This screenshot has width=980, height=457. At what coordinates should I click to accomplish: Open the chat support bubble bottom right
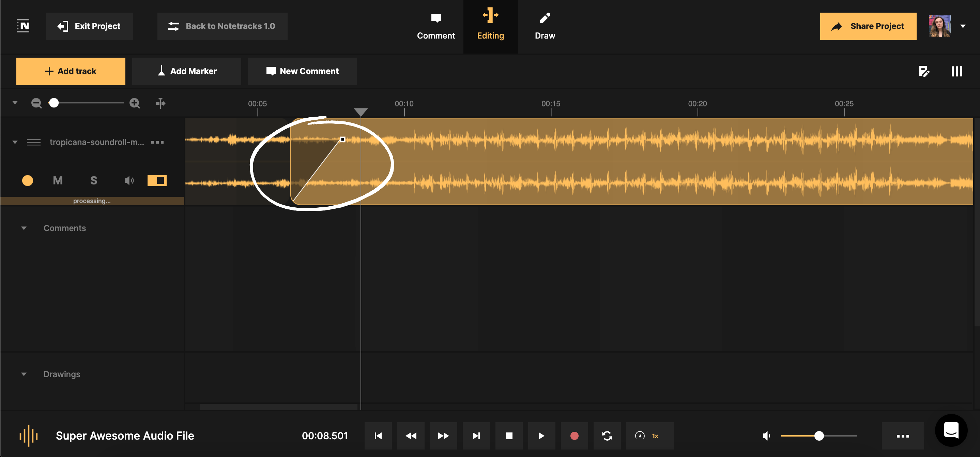tap(951, 430)
